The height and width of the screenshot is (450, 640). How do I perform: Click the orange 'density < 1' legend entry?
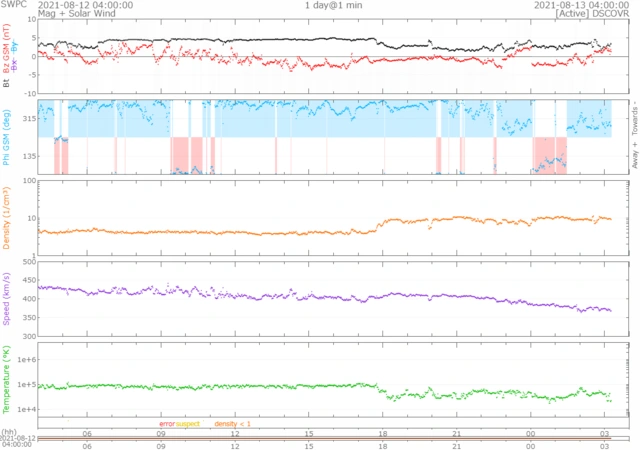tap(234, 424)
